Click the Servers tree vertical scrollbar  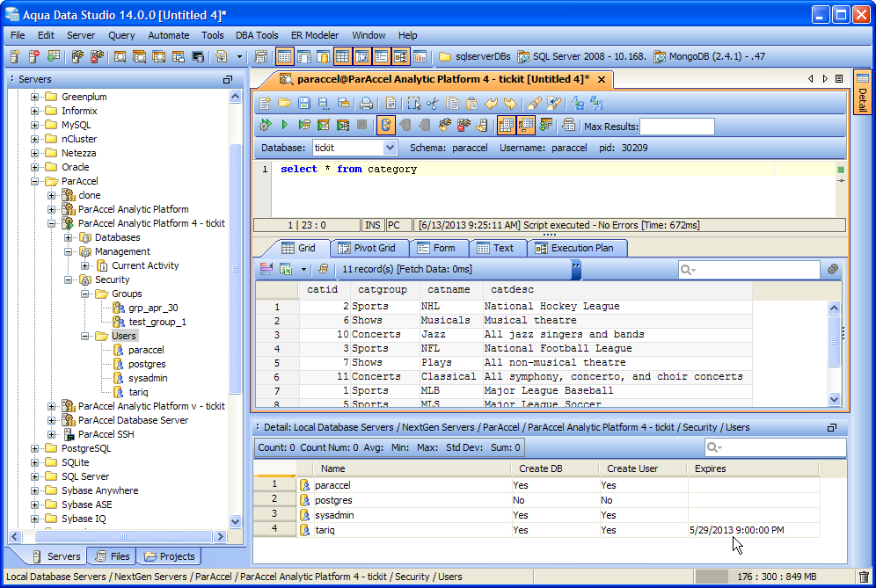click(x=235, y=268)
